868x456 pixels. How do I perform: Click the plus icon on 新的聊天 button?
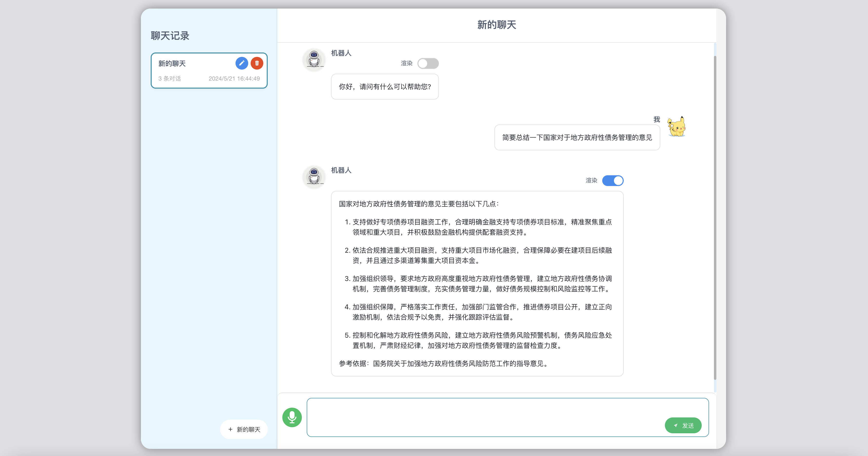click(x=230, y=429)
